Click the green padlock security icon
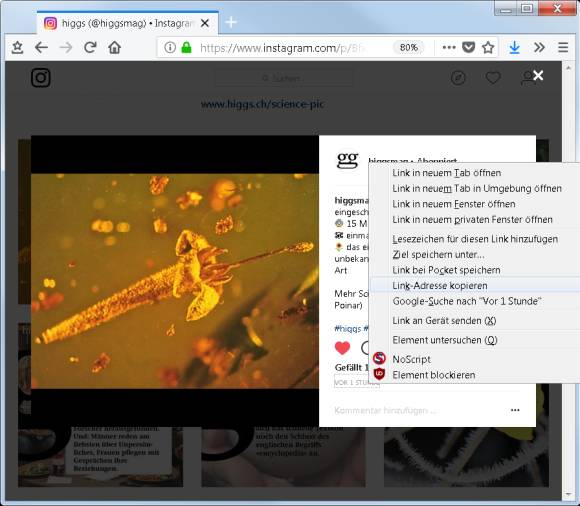580x506 pixels. 186,47
